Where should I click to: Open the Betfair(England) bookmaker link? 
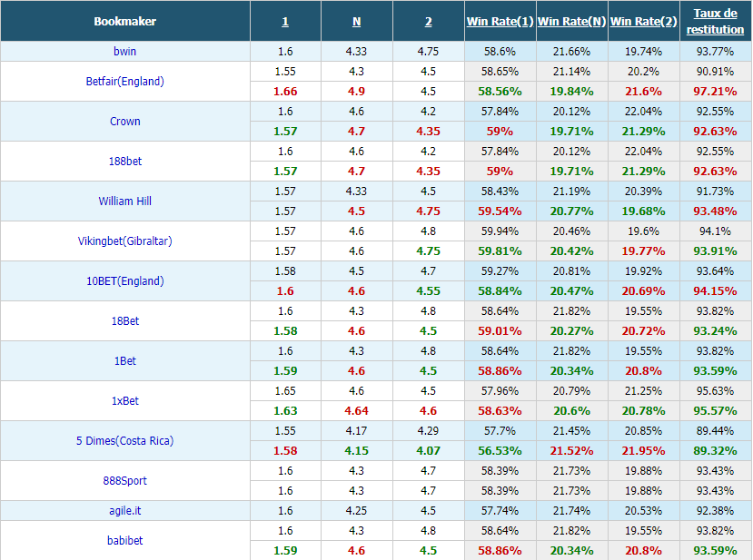click(x=124, y=82)
